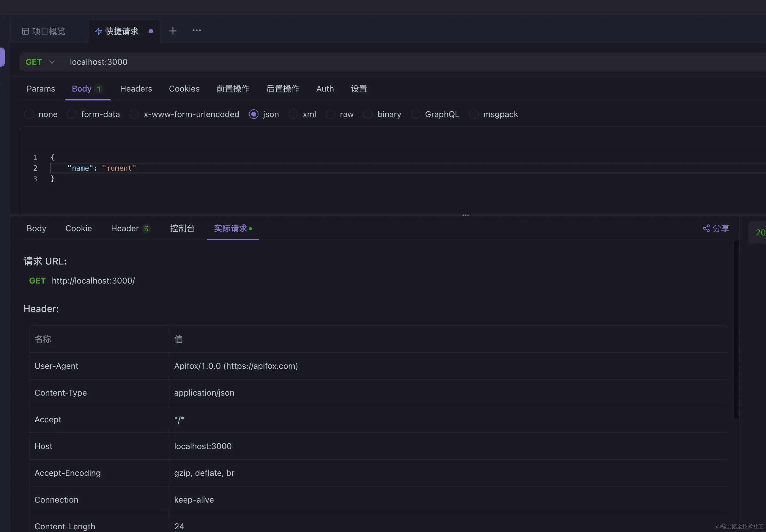This screenshot has height=532, width=766.
Task: Click the "moment" value in JSON editor
Action: [119, 168]
